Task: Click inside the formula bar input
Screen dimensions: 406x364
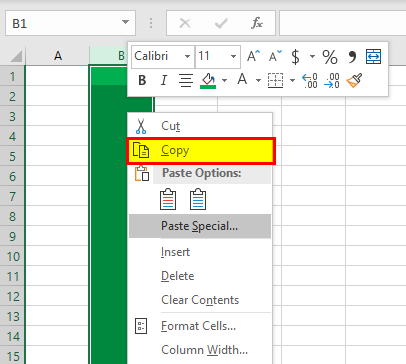Action: pos(342,23)
